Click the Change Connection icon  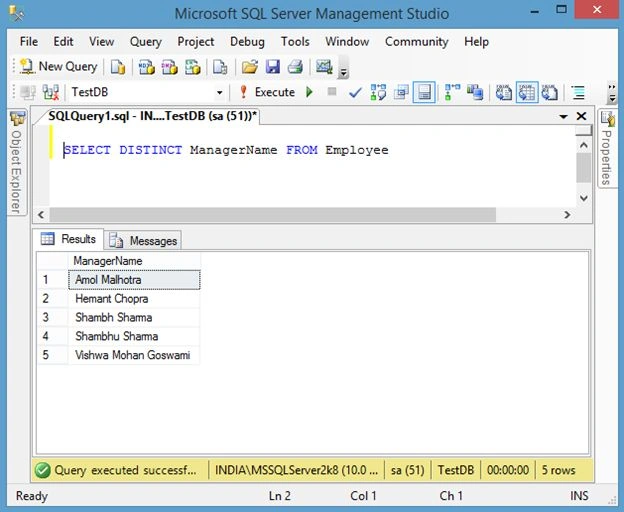pyautogui.click(x=51, y=92)
